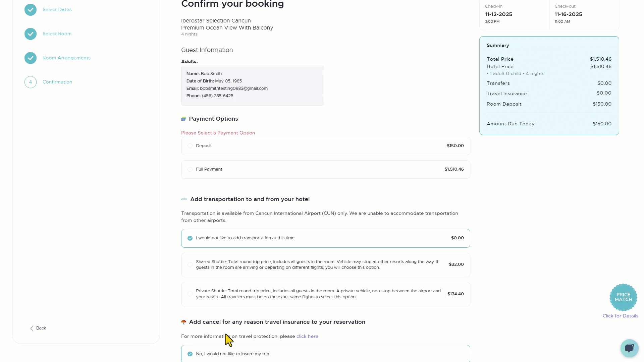Click the Back button
The image size is (644, 362).
point(38,328)
